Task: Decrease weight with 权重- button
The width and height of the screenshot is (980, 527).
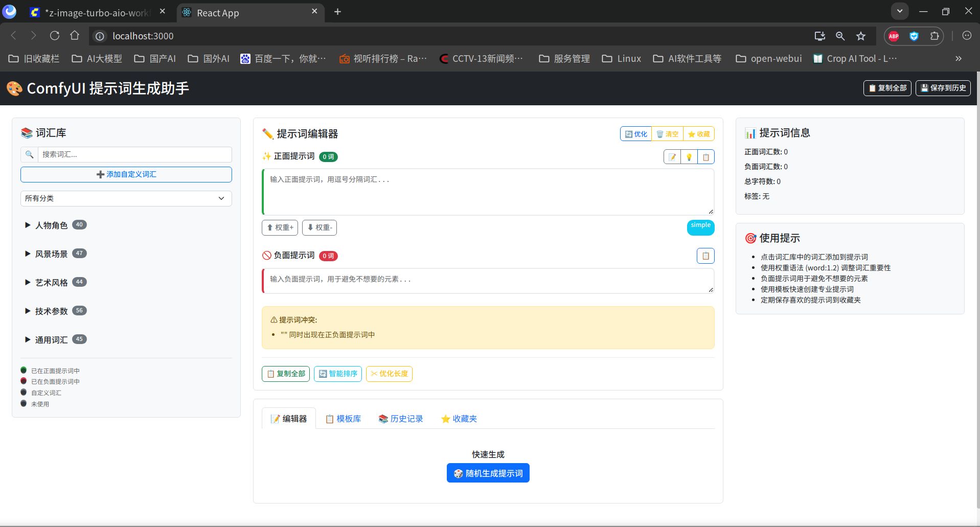Action: tap(320, 227)
